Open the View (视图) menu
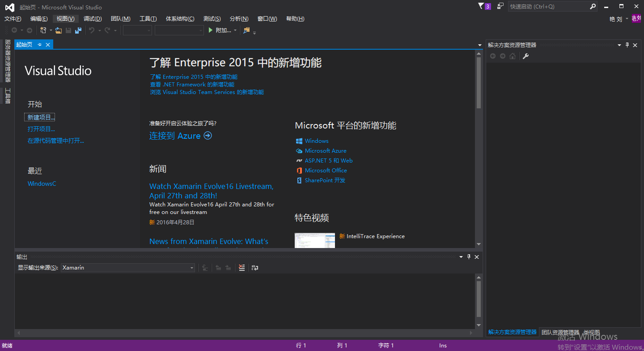The height and width of the screenshot is (351, 644). (x=65, y=19)
